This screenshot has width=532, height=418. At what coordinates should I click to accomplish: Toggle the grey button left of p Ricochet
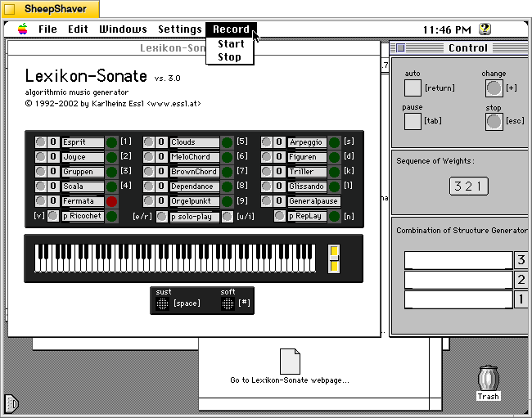tap(53, 216)
